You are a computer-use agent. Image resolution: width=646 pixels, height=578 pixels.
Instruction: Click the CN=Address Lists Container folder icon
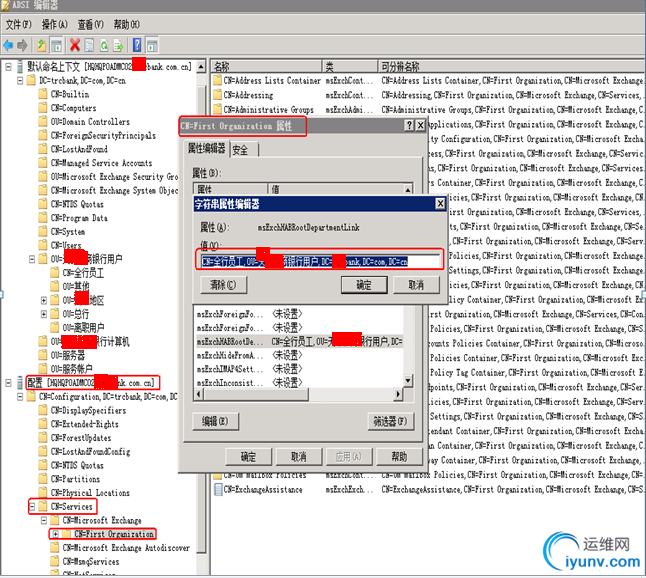pyautogui.click(x=218, y=80)
